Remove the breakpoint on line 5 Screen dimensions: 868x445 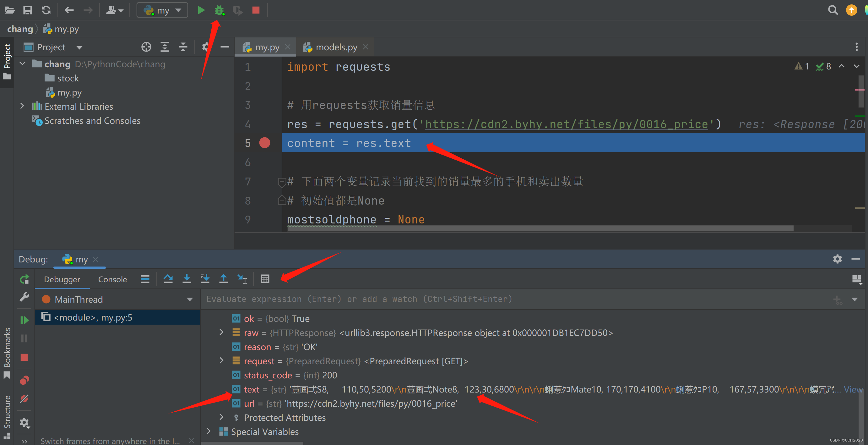[x=264, y=143]
